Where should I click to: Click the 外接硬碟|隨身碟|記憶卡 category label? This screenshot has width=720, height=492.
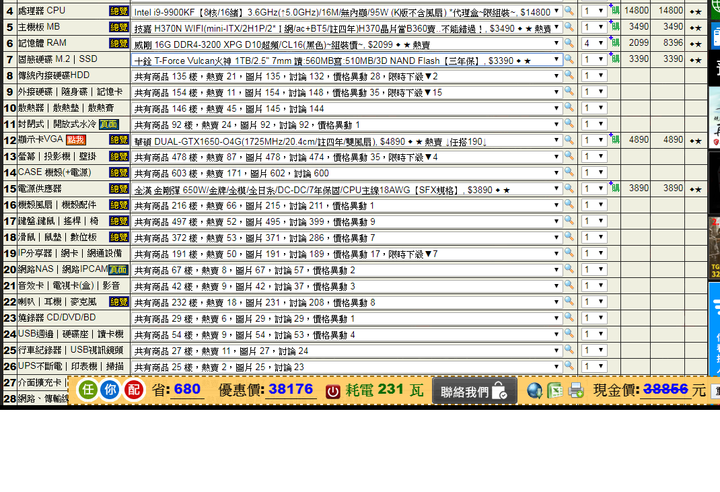(70, 91)
